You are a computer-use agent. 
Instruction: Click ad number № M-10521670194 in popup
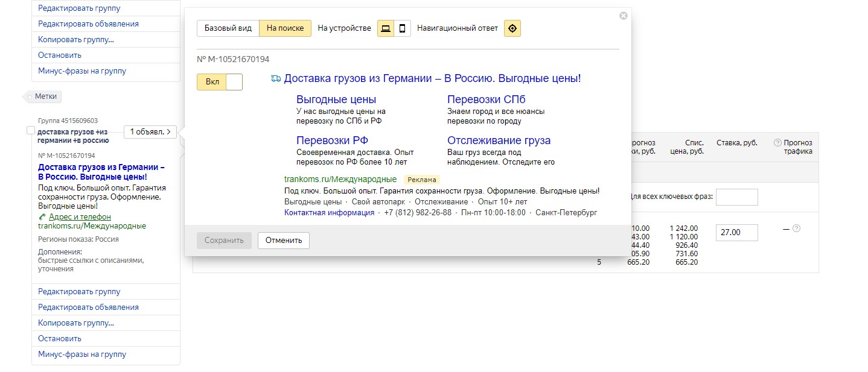coord(233,59)
